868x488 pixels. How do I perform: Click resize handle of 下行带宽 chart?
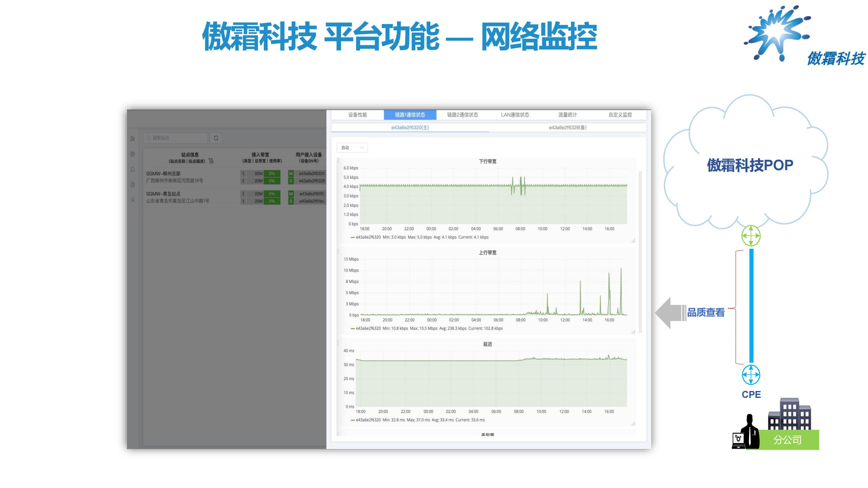point(633,240)
